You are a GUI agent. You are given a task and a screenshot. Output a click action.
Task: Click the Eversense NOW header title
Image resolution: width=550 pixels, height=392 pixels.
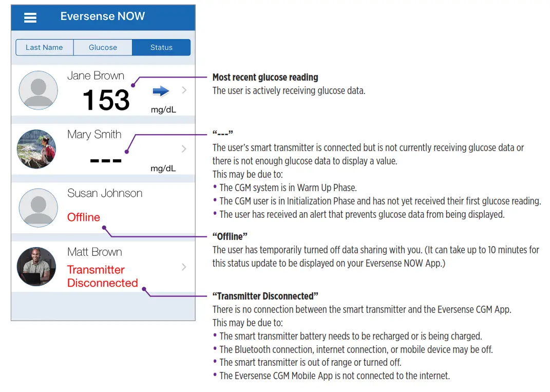103,16
